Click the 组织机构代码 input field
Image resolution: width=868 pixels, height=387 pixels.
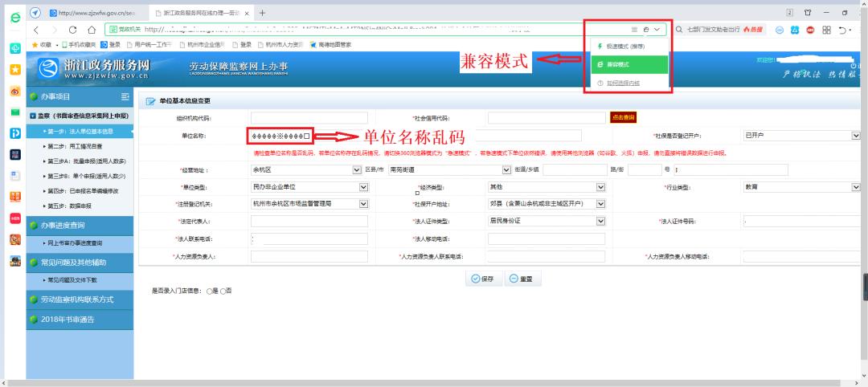309,118
